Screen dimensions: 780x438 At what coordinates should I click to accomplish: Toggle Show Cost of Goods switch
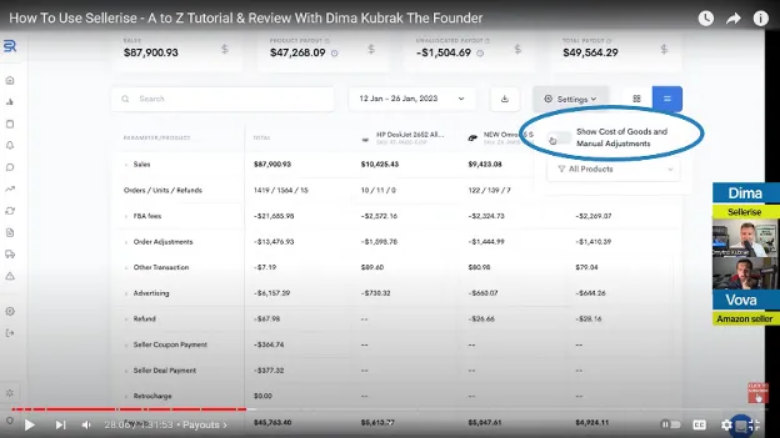tap(558, 138)
